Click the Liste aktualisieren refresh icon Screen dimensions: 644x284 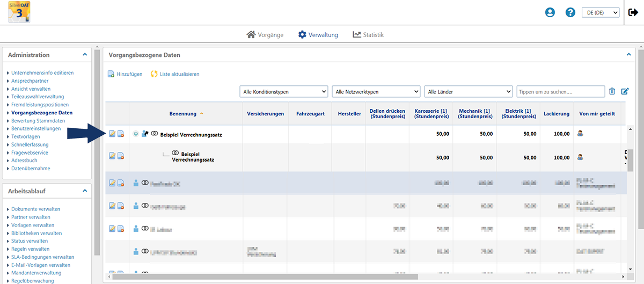click(154, 74)
